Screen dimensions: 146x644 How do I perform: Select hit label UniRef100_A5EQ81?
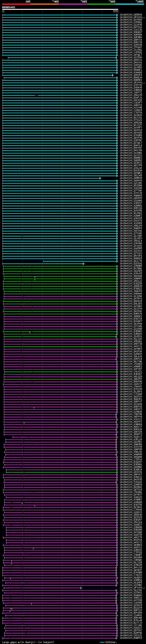(131, 342)
